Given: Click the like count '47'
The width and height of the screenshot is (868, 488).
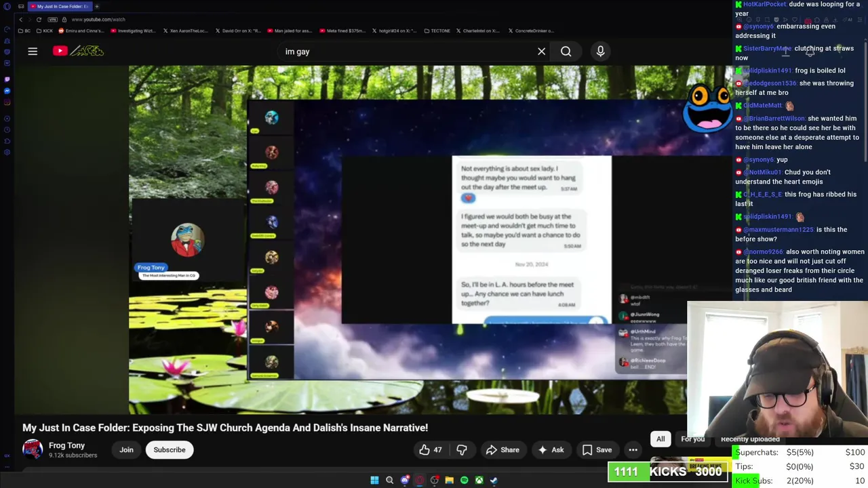Looking at the screenshot, I should point(437,450).
